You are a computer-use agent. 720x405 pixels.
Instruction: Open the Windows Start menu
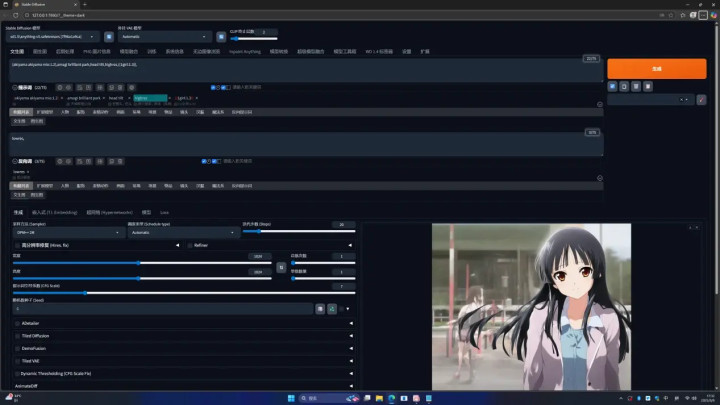291,398
